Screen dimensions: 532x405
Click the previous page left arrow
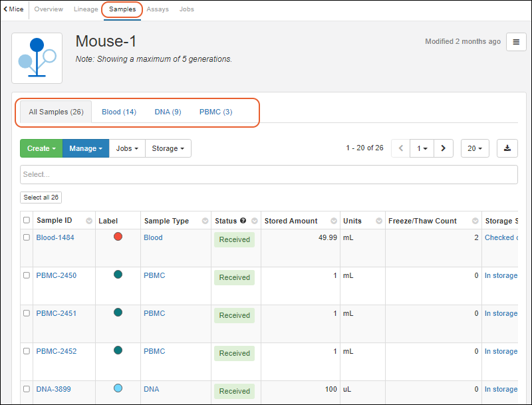400,148
